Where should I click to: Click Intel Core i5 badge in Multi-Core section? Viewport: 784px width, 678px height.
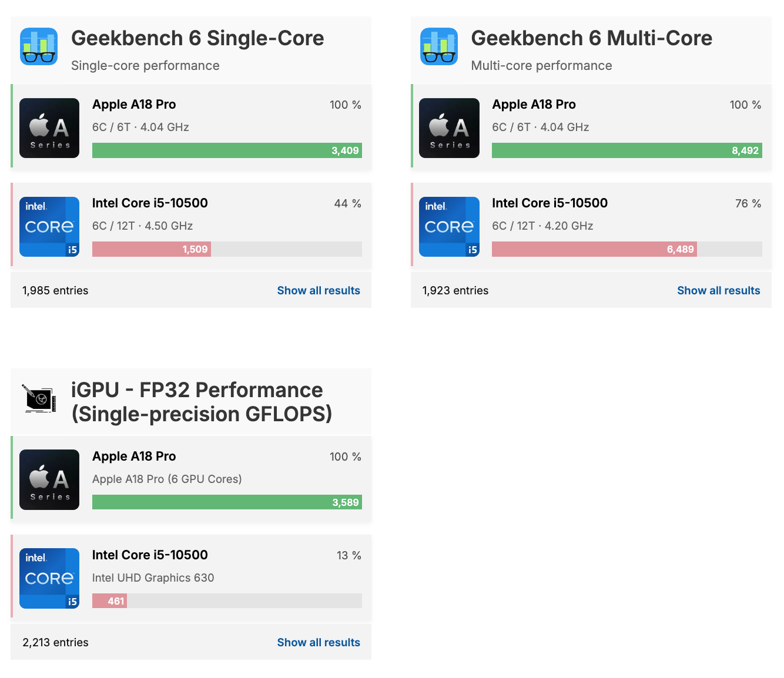(x=449, y=227)
